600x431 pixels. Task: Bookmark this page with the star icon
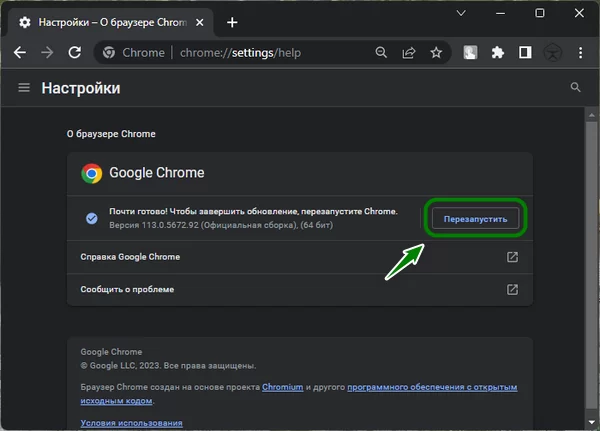pyautogui.click(x=435, y=52)
